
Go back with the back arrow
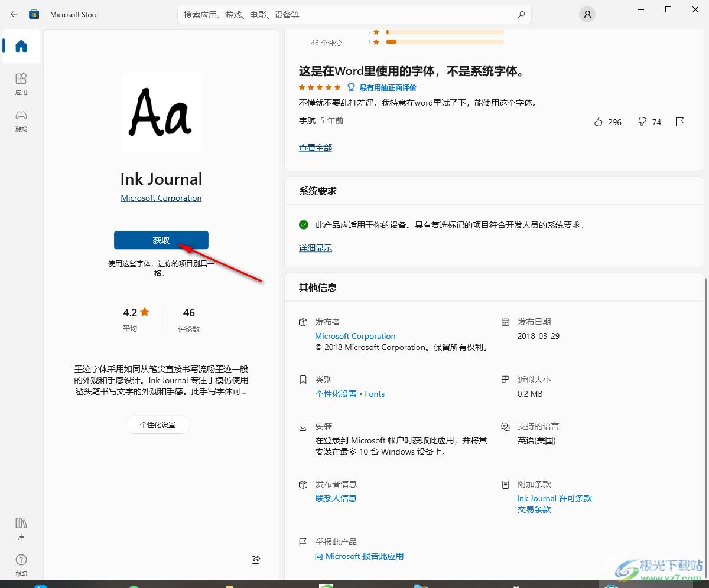14,14
